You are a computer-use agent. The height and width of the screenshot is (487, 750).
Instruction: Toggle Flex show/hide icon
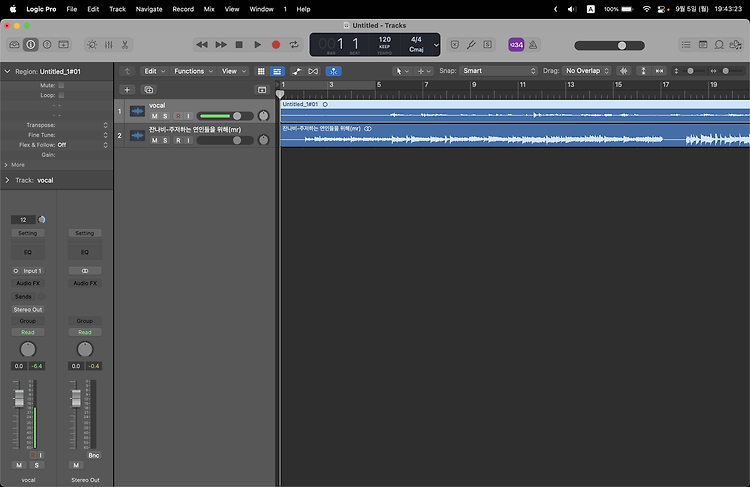point(313,71)
